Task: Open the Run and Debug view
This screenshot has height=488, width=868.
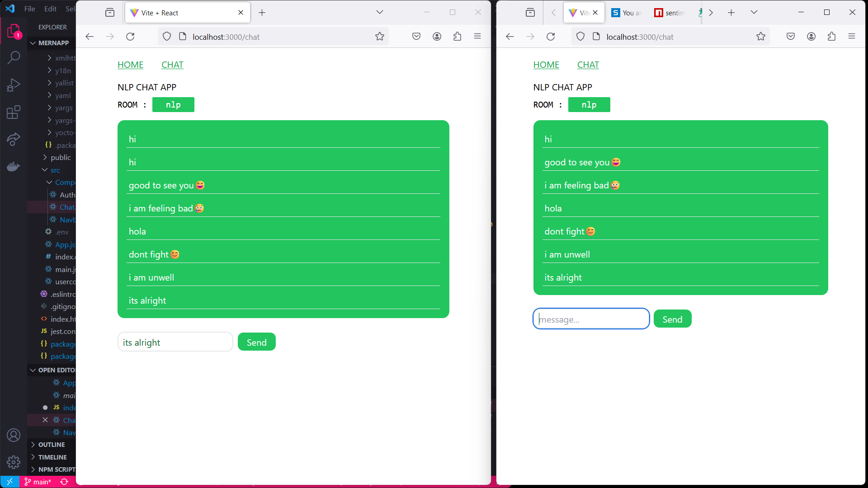Action: coord(14,84)
